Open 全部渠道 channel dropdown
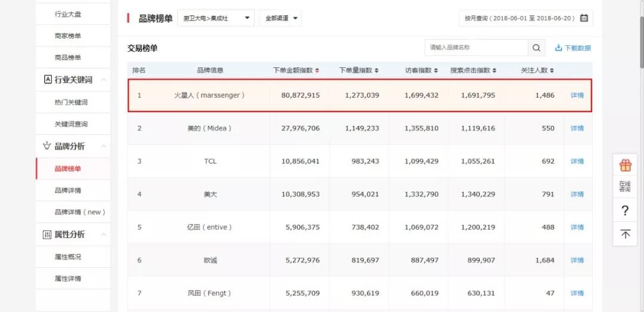The height and width of the screenshot is (312, 644). pyautogui.click(x=280, y=18)
